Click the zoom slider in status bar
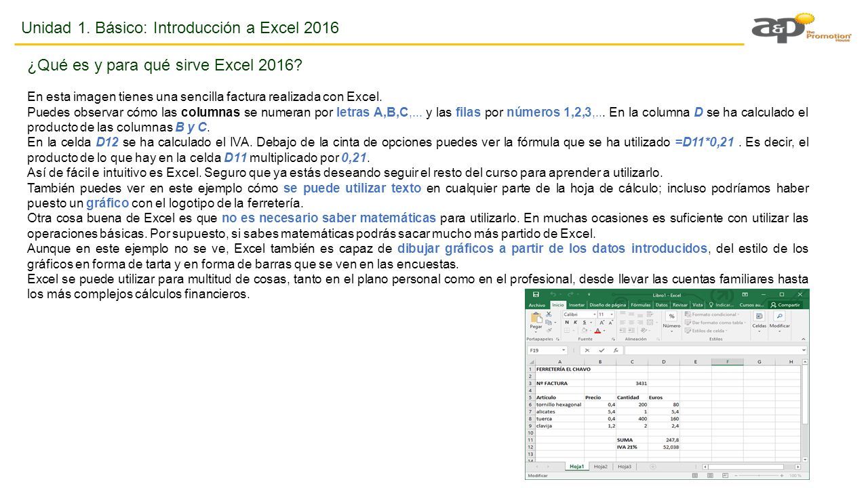The width and height of the screenshot is (868, 488). pyautogui.click(x=759, y=476)
